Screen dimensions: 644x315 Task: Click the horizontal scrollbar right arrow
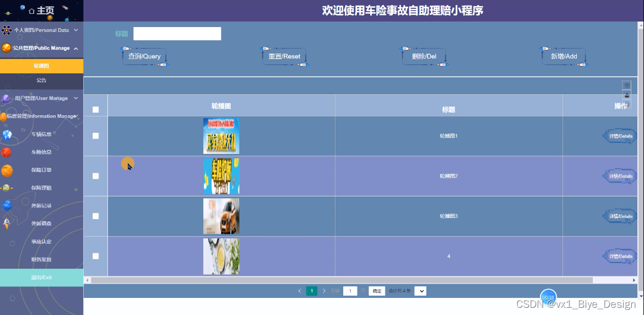point(634,280)
